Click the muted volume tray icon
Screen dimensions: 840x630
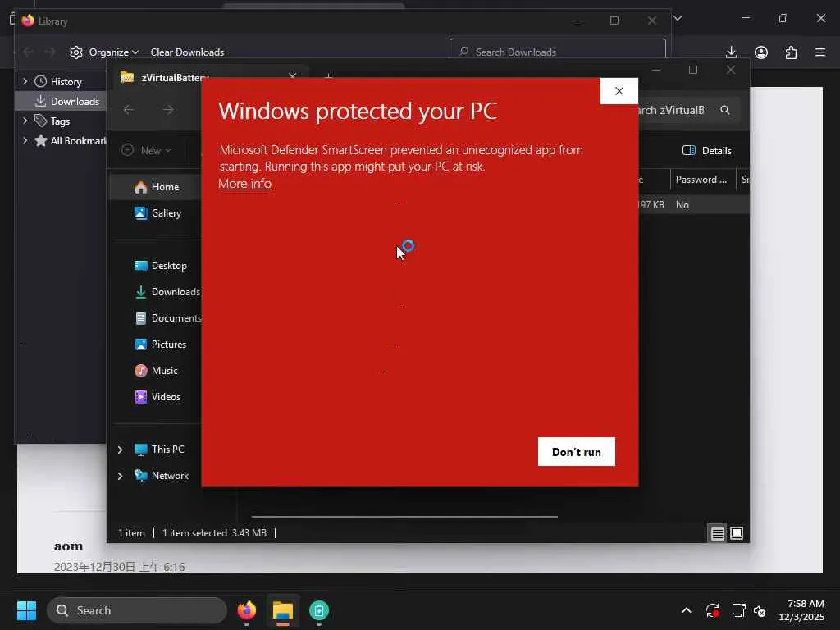tap(760, 610)
